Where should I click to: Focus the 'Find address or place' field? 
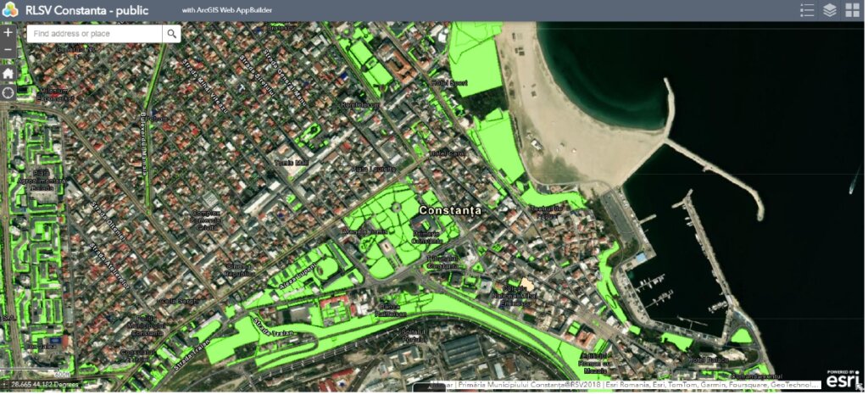[93, 33]
